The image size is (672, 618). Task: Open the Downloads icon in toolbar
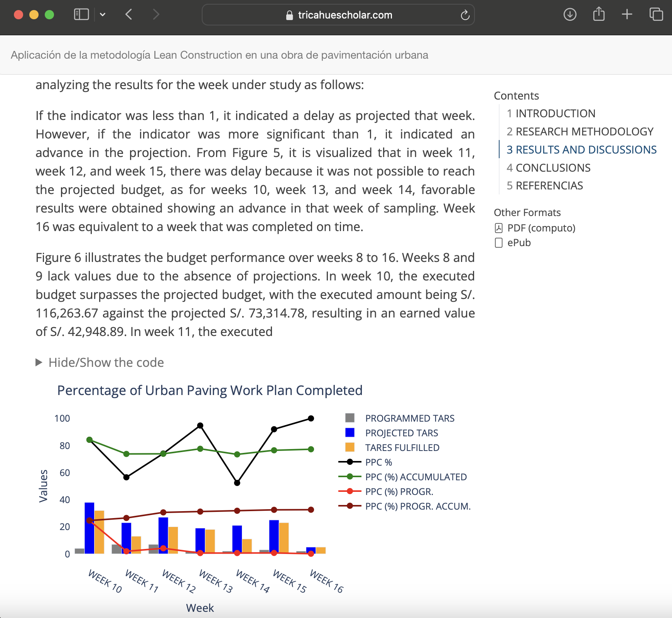point(570,15)
